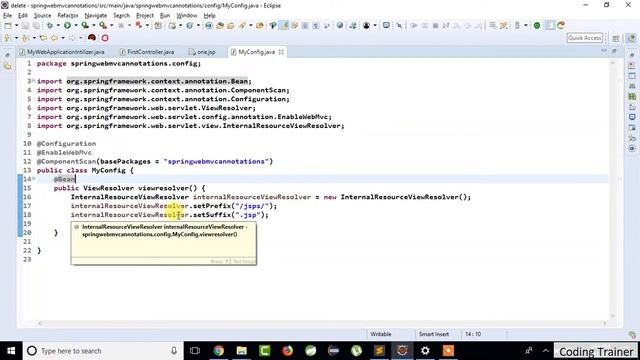Image resolution: width=640 pixels, height=360 pixels.
Task: Click the Save All toolbar icon
Action: click(36, 25)
